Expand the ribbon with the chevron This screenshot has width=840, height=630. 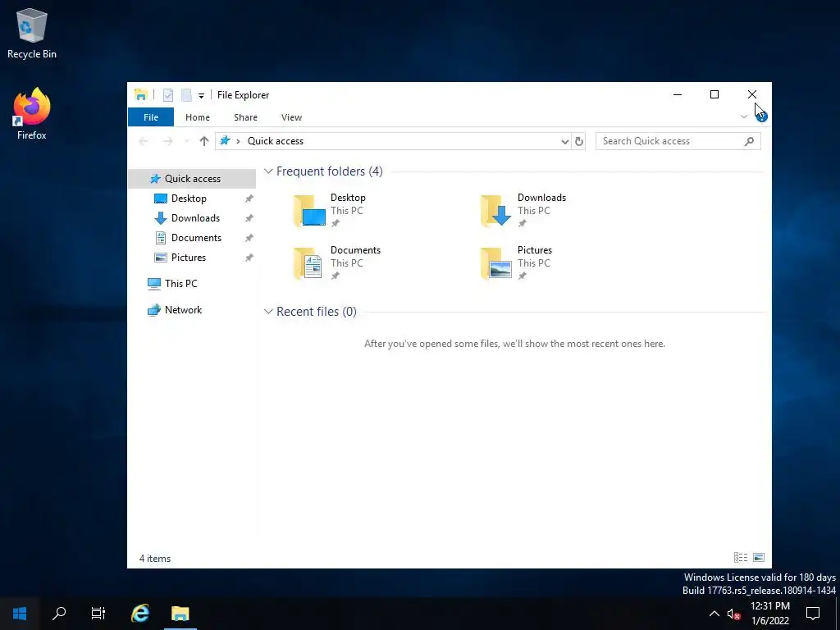tap(743, 116)
